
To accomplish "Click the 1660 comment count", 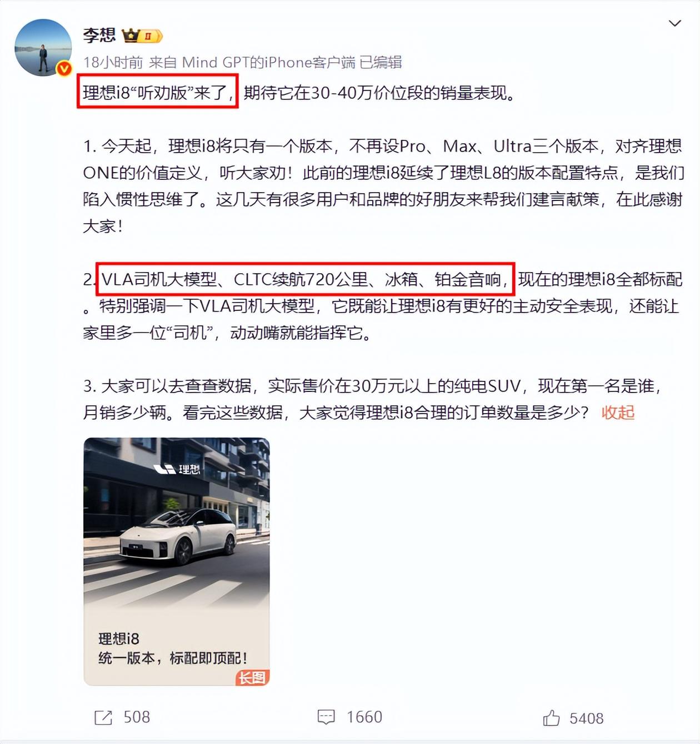I will pyautogui.click(x=364, y=717).
